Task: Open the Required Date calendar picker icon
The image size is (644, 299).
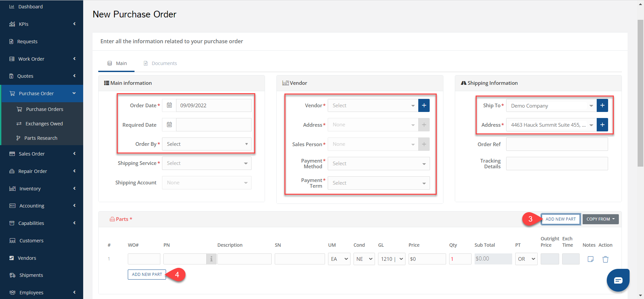Action: click(x=169, y=125)
